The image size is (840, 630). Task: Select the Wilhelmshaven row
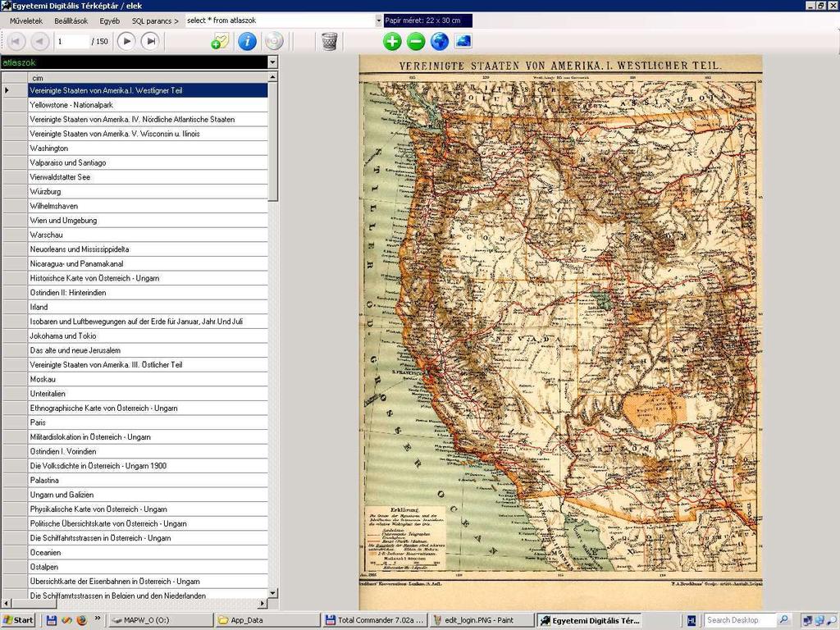pyautogui.click(x=148, y=206)
